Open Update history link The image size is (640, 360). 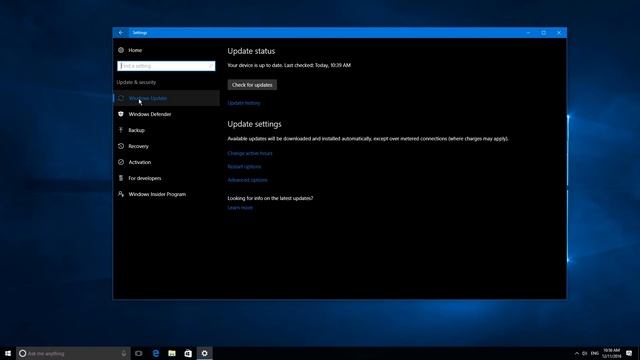(244, 103)
